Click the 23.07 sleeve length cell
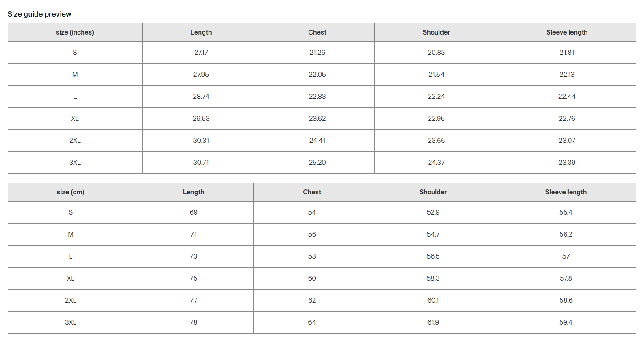 (567, 141)
